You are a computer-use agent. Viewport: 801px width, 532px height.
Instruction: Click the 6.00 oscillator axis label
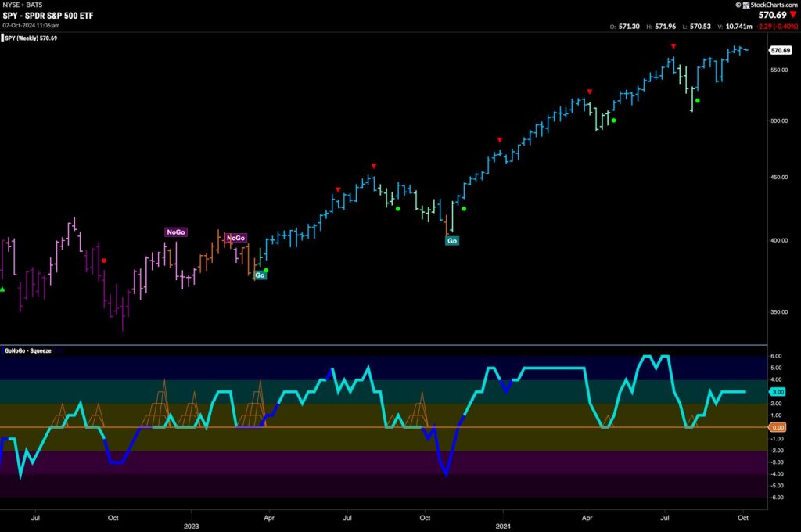click(x=776, y=356)
